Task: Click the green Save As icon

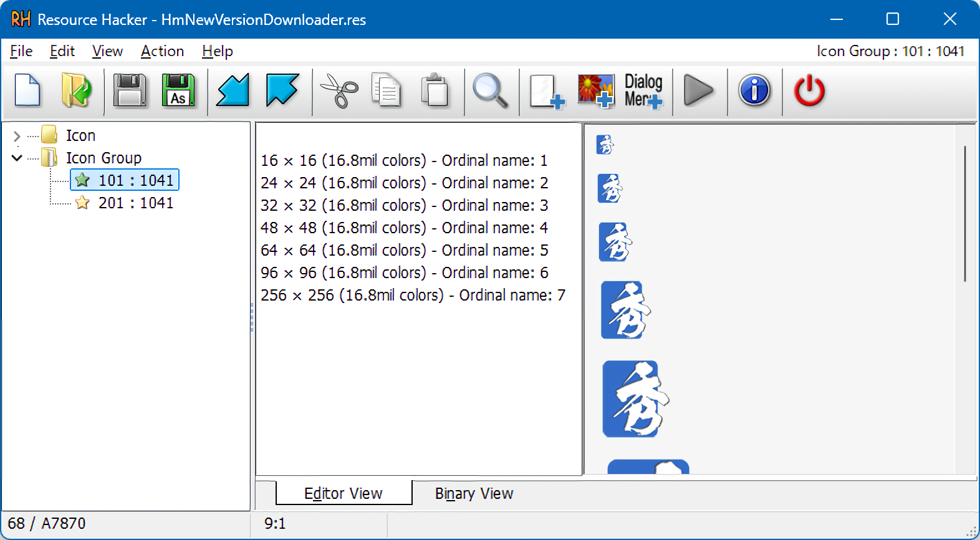Action: pos(178,91)
